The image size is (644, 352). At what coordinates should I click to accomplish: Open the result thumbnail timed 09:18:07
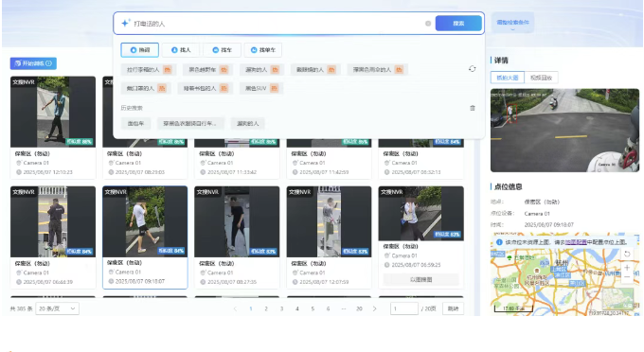point(145,221)
